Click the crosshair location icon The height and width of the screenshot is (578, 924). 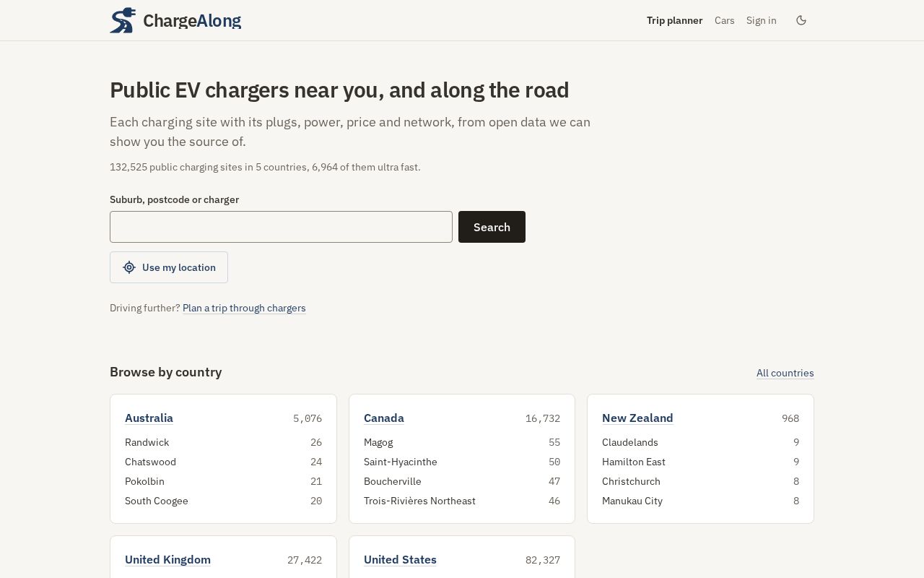[129, 267]
